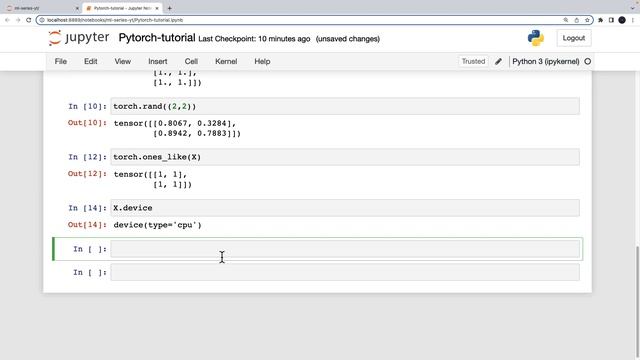Click the Python 3 (ipykernel) kernel name

(546, 61)
